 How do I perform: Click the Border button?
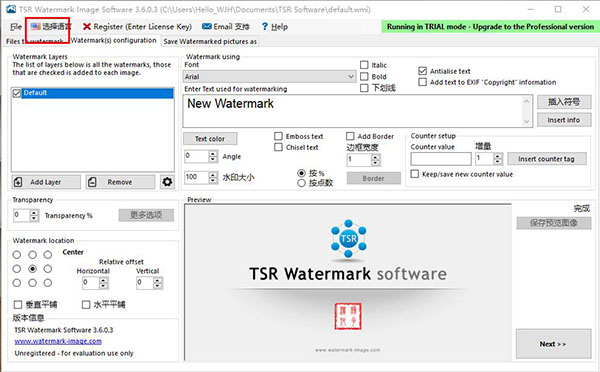click(x=373, y=178)
